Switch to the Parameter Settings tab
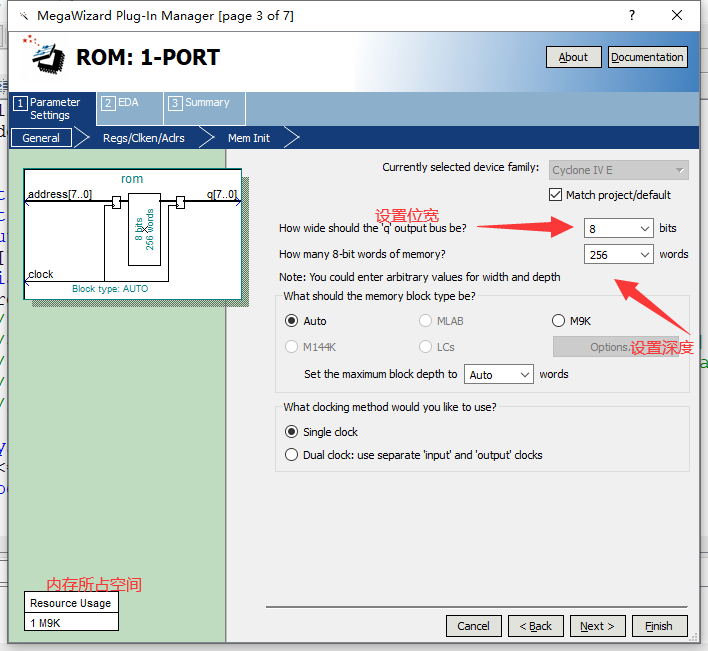The image size is (708, 651). click(52, 108)
